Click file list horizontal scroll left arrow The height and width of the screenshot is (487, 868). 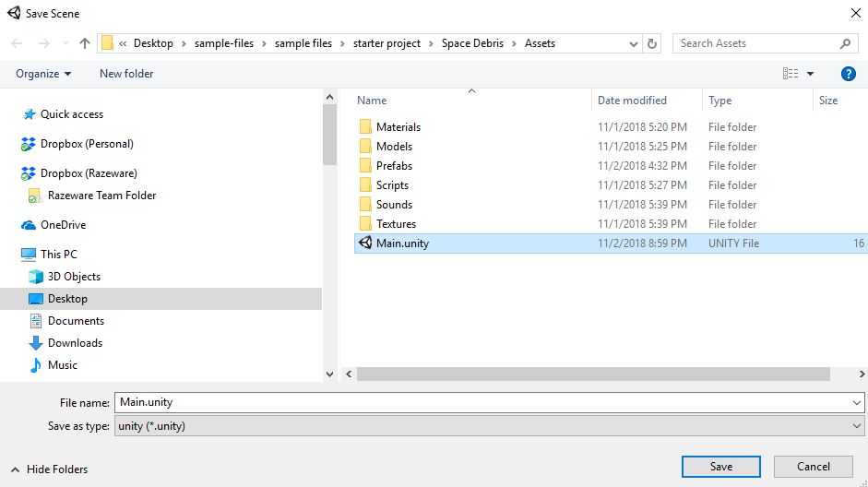349,374
